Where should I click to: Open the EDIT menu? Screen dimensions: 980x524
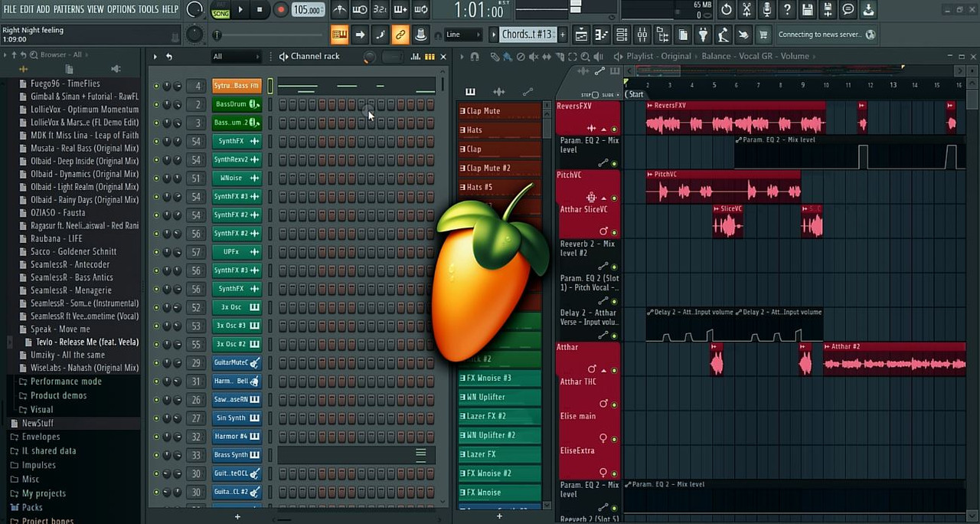pos(27,9)
